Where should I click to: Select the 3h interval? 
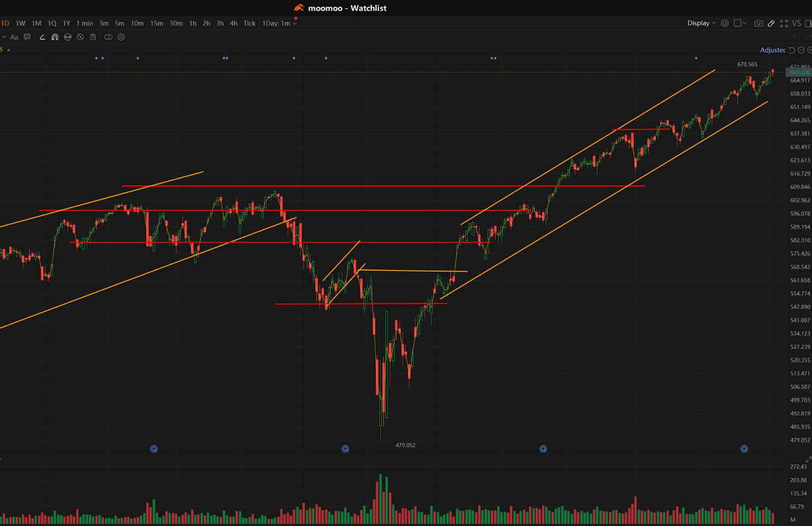(220, 23)
